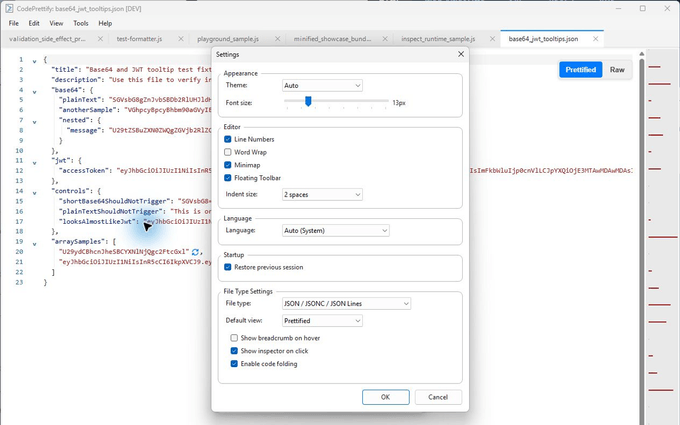Click the "looksAlmostLikeJwt" key
680x425 pixels.
[98, 221]
